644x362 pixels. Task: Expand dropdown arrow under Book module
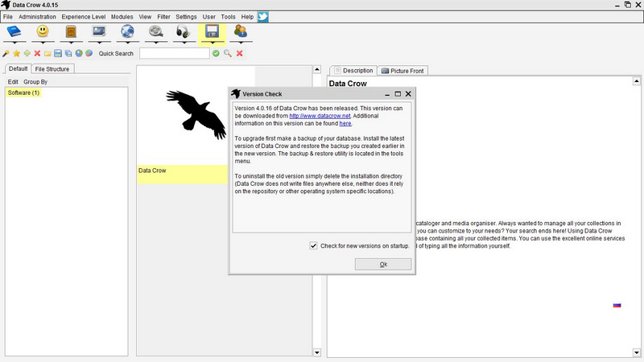pos(14,42)
